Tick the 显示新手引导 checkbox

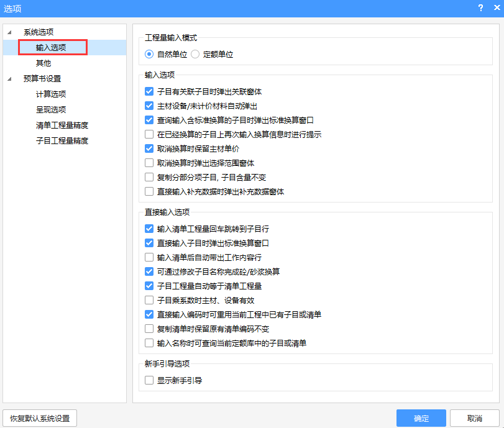click(x=149, y=380)
